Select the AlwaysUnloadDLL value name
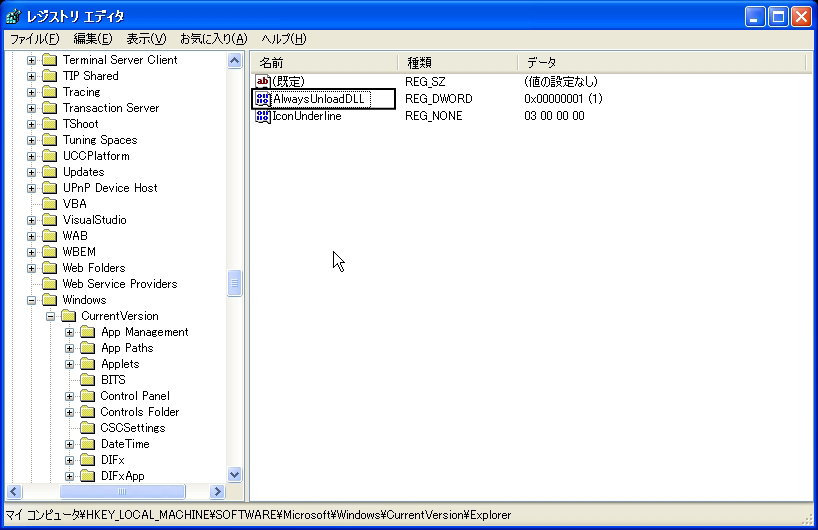This screenshot has width=818, height=530. [x=321, y=99]
